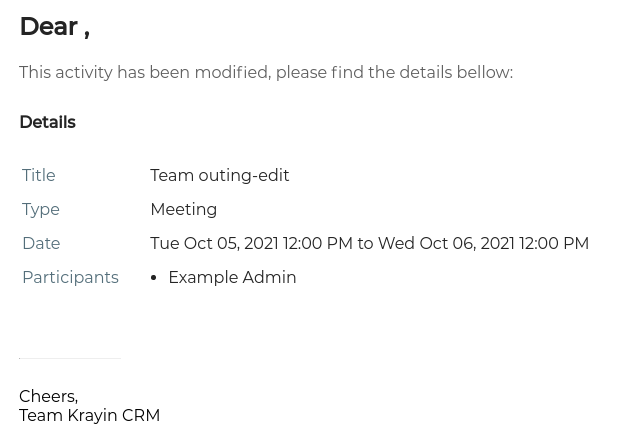Click the end date "Wed Oct 06, 2021"
The width and height of the screenshot is (618, 437).
447,244
